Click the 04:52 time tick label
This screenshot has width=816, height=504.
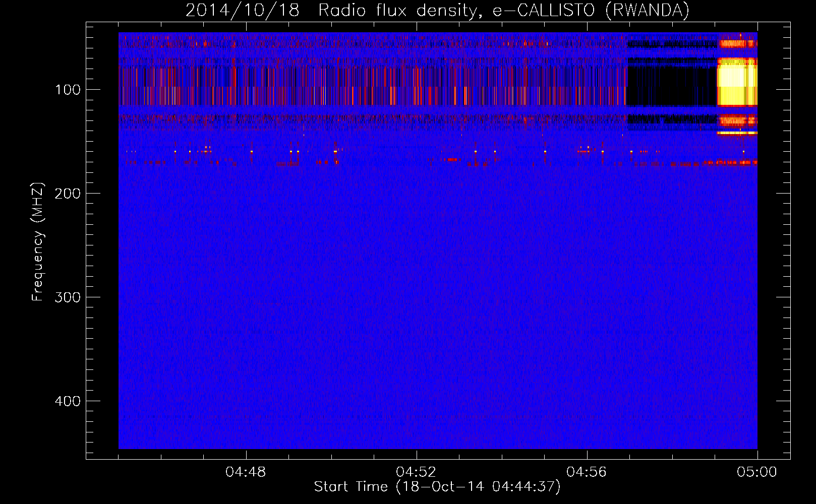pos(416,472)
